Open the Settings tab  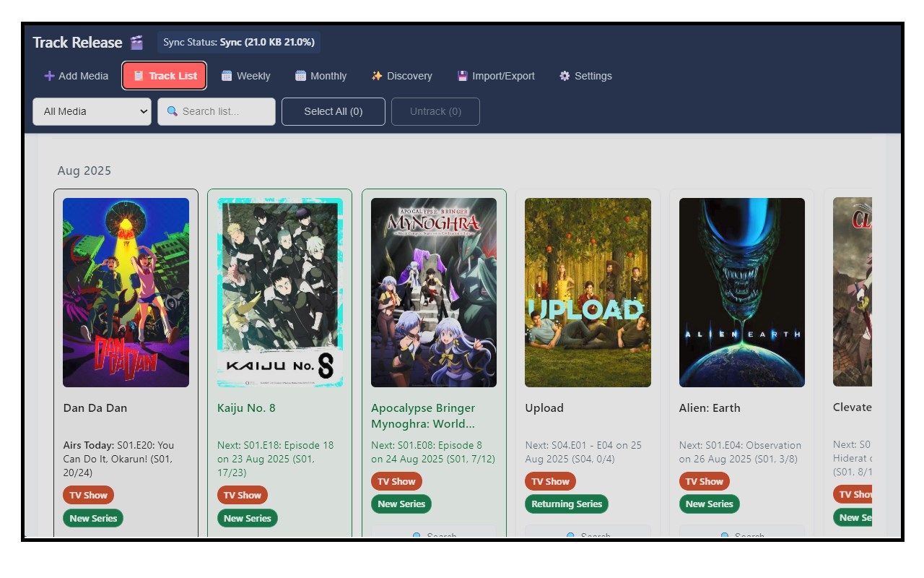pyautogui.click(x=585, y=76)
